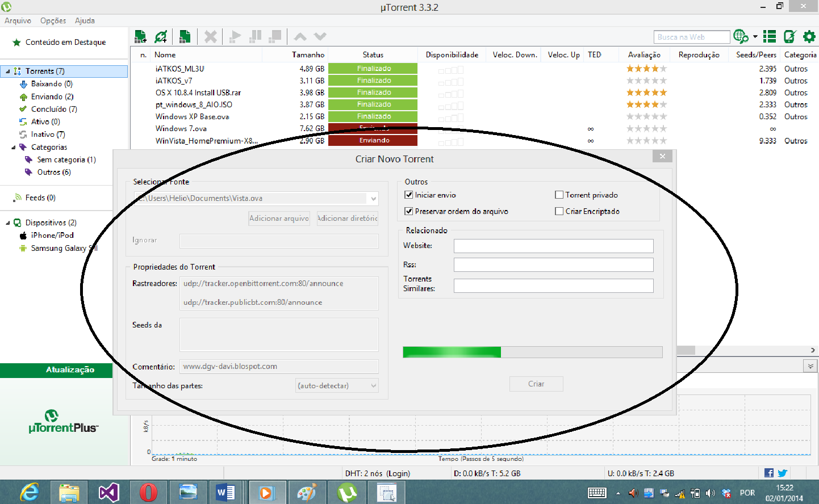This screenshot has height=504, width=819.
Task: Uncheck Preservar ordem do arquivo checkbox
Action: [x=408, y=211]
